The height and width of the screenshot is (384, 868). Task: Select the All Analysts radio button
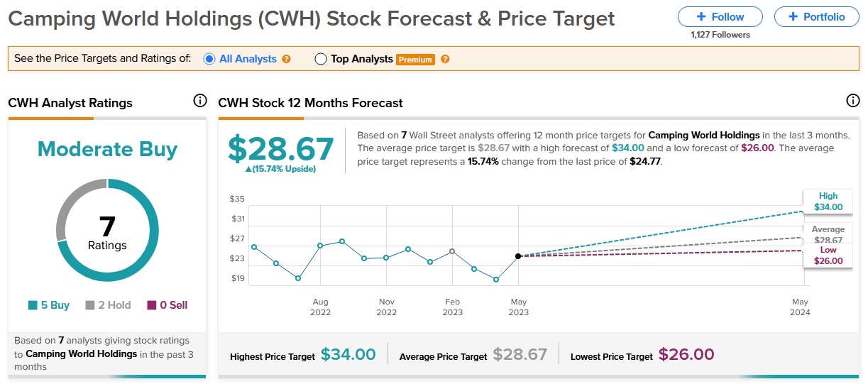[x=209, y=59]
